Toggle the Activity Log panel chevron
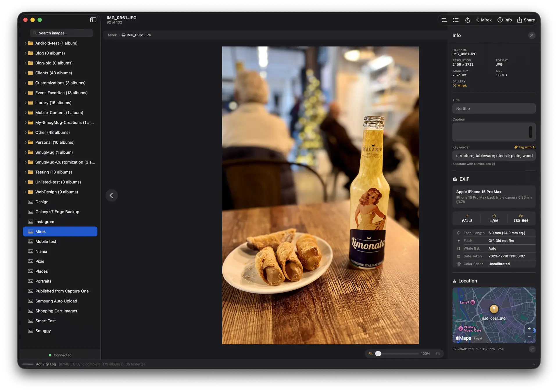 coord(534,364)
